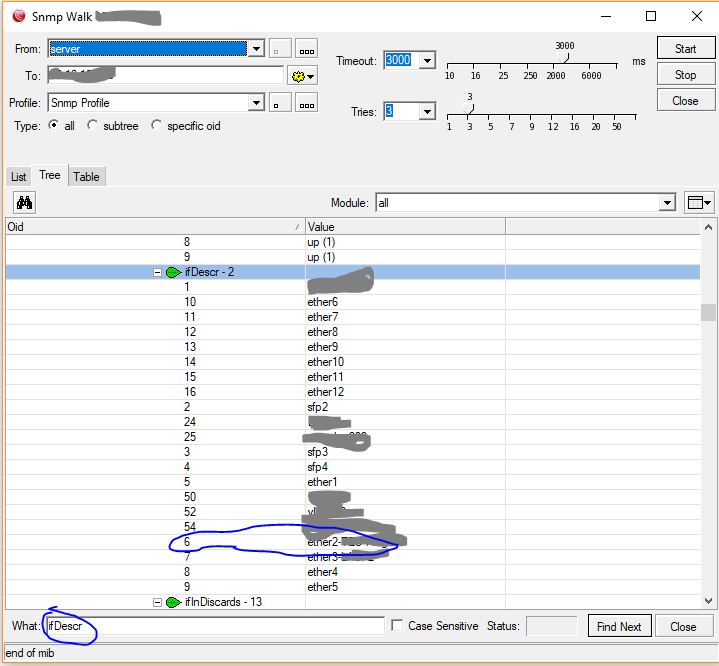
Task: Select the row with value sfp3
Action: tap(353, 452)
